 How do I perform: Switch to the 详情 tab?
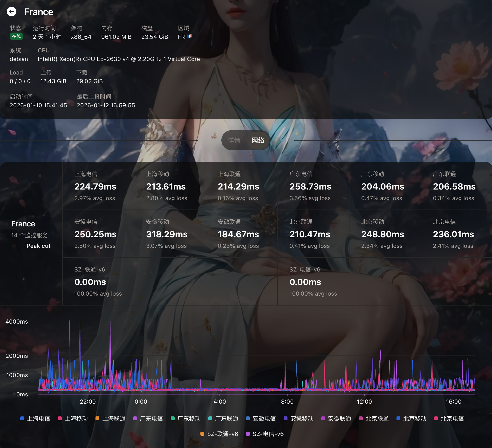(x=234, y=140)
